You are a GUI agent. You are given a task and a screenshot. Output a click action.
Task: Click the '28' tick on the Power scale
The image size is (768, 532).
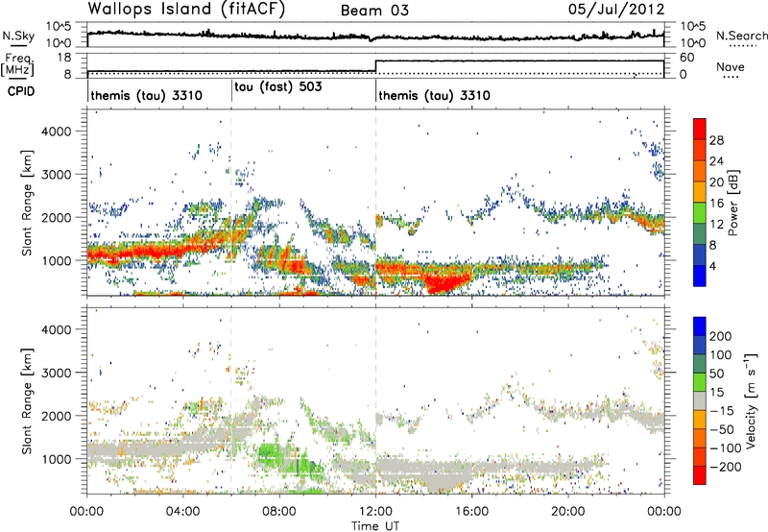[x=716, y=140]
